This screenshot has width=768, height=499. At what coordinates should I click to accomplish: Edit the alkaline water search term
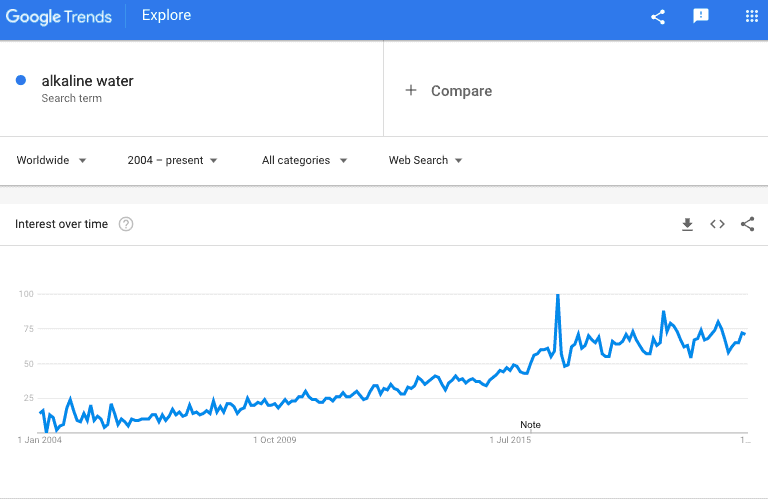point(87,81)
